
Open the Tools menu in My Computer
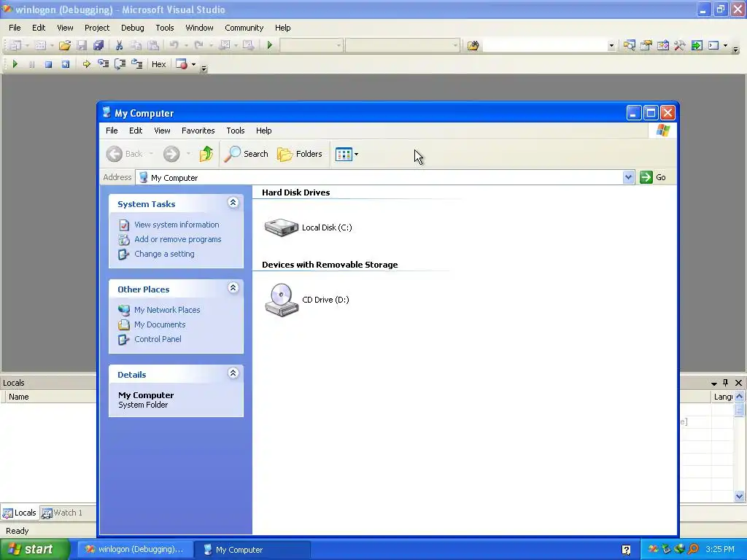tap(236, 131)
